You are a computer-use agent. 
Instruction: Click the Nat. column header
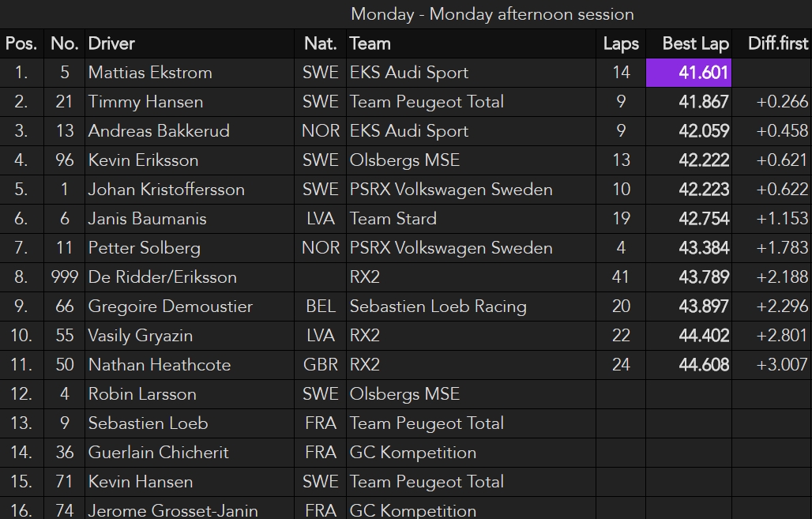(x=320, y=43)
